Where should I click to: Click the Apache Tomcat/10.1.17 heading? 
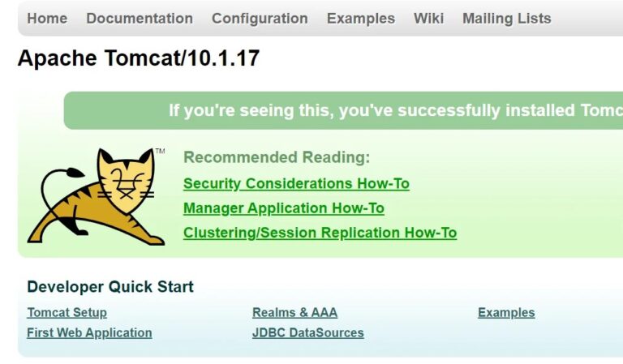tap(139, 58)
